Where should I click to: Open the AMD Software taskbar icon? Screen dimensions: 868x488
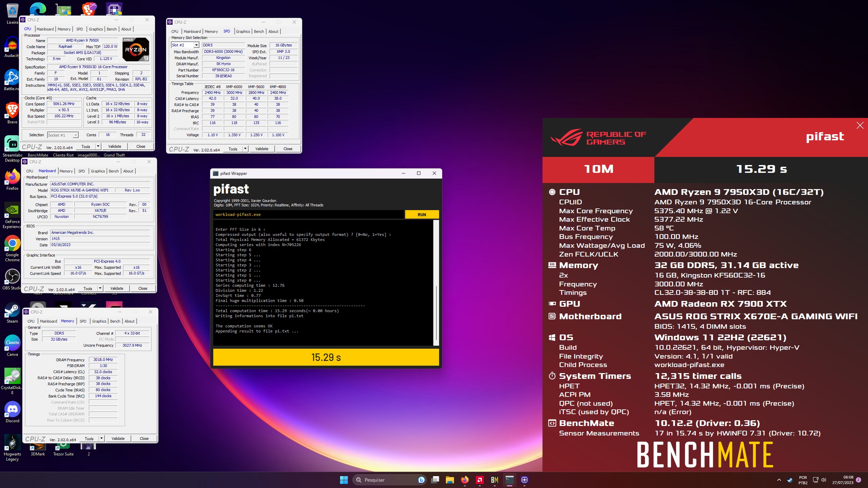click(480, 480)
